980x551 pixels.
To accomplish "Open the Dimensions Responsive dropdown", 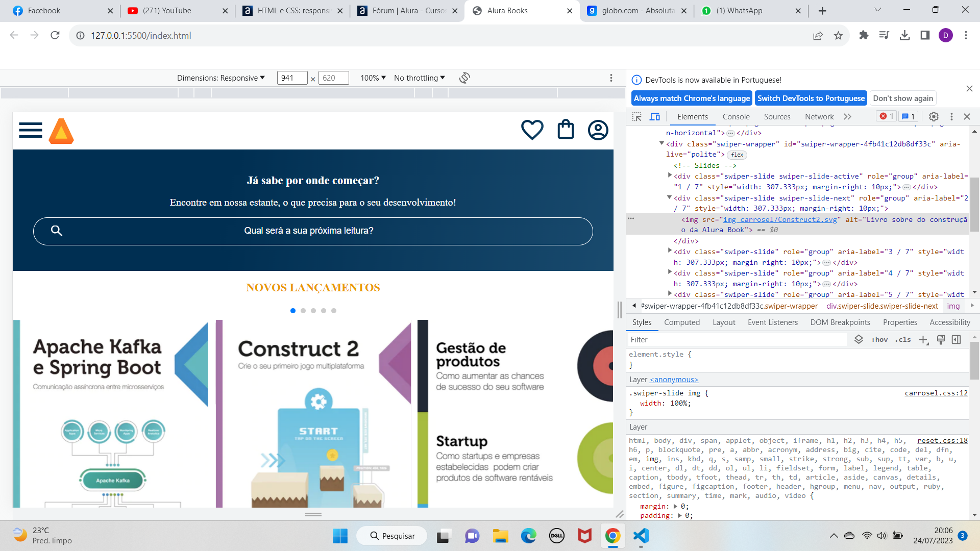I will pyautogui.click(x=220, y=78).
